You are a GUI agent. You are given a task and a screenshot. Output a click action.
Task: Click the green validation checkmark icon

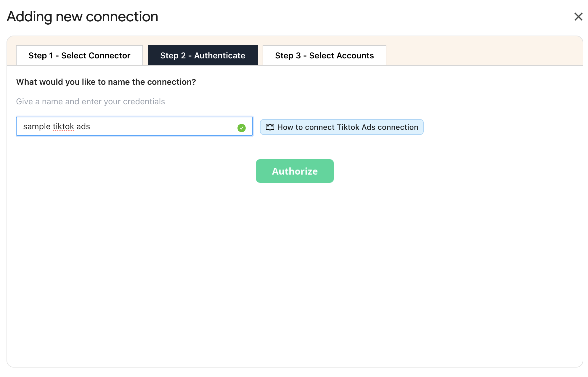[241, 128]
